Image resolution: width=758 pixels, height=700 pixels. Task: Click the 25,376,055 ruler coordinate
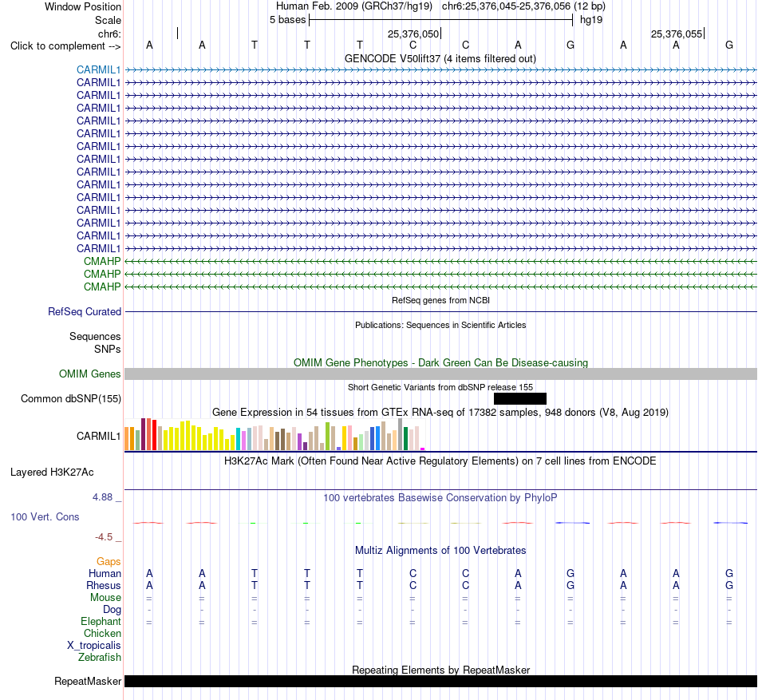coord(677,34)
